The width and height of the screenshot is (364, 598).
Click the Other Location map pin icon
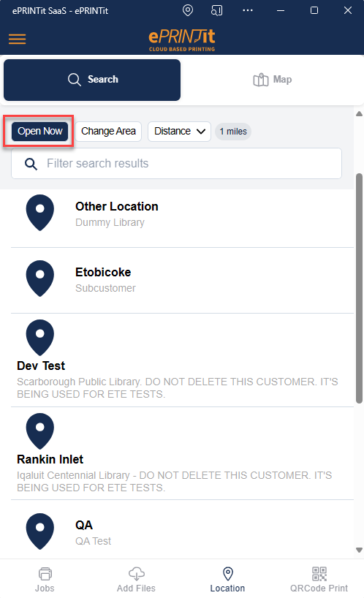point(40,213)
